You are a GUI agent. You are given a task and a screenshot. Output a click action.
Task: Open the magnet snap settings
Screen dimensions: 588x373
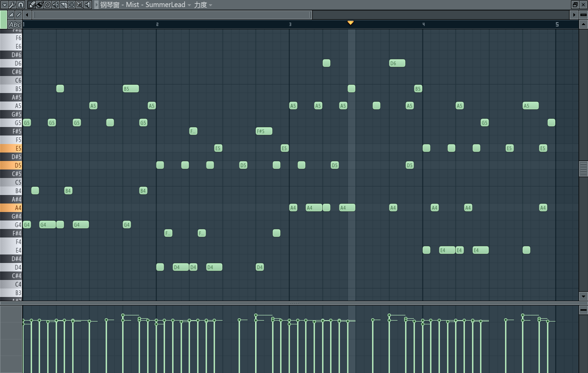tap(21, 5)
